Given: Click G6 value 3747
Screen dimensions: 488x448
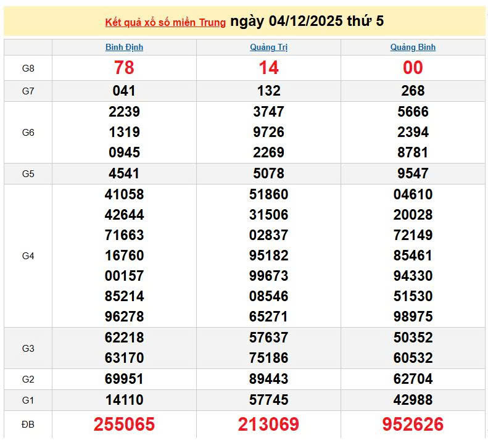Looking at the screenshot, I should click(268, 112).
